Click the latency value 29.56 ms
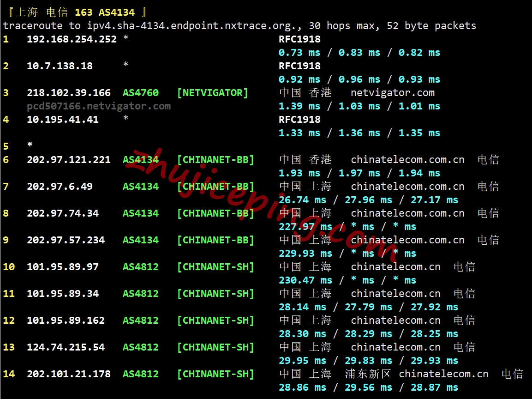This screenshot has width=532, height=399. [368, 388]
